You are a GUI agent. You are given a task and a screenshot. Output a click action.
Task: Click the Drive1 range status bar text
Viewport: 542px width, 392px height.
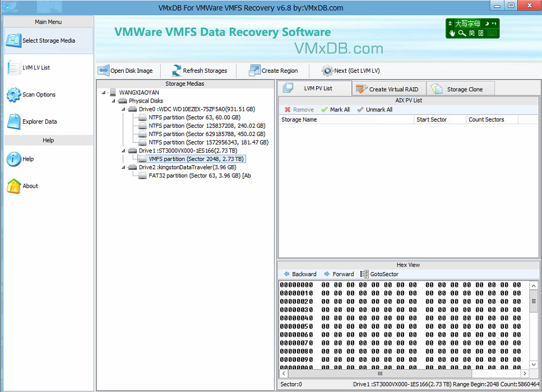(446, 384)
